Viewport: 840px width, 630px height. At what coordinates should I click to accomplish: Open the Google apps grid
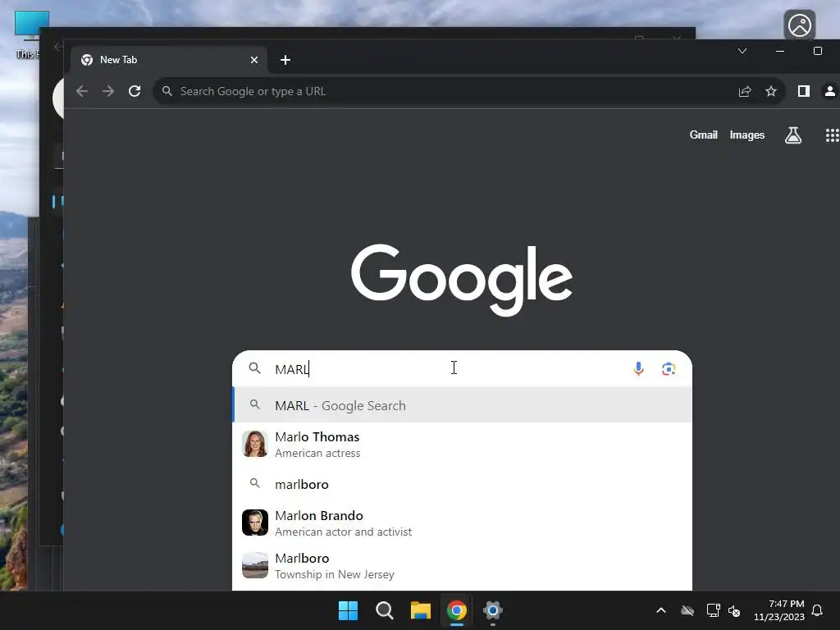coord(832,135)
